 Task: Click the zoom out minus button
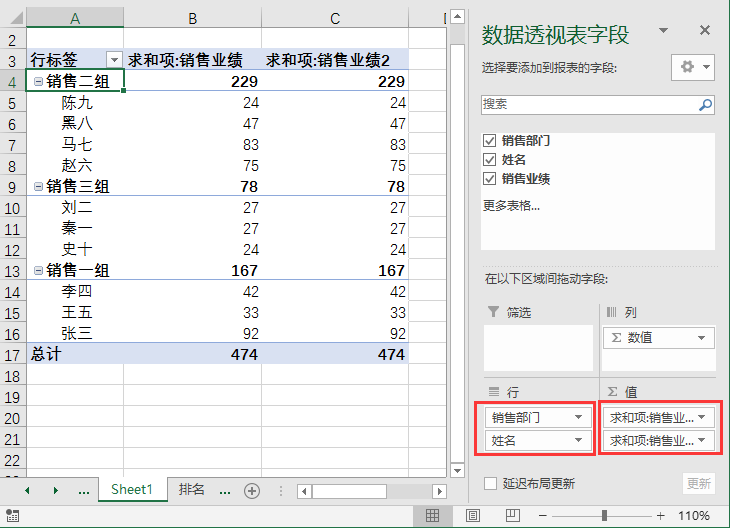tap(542, 515)
